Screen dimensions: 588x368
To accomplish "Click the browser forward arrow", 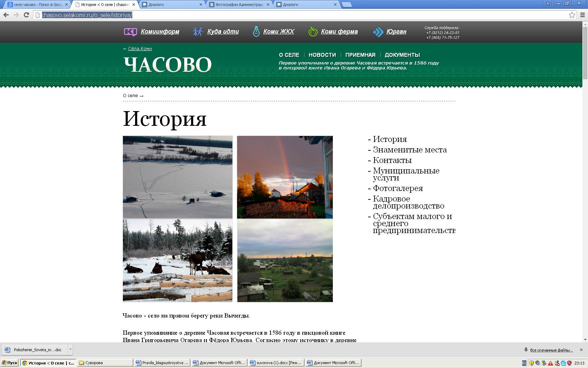I will coord(16,15).
